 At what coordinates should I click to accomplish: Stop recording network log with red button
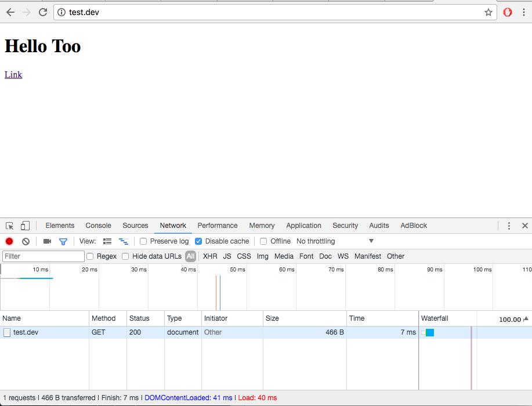[x=9, y=241]
